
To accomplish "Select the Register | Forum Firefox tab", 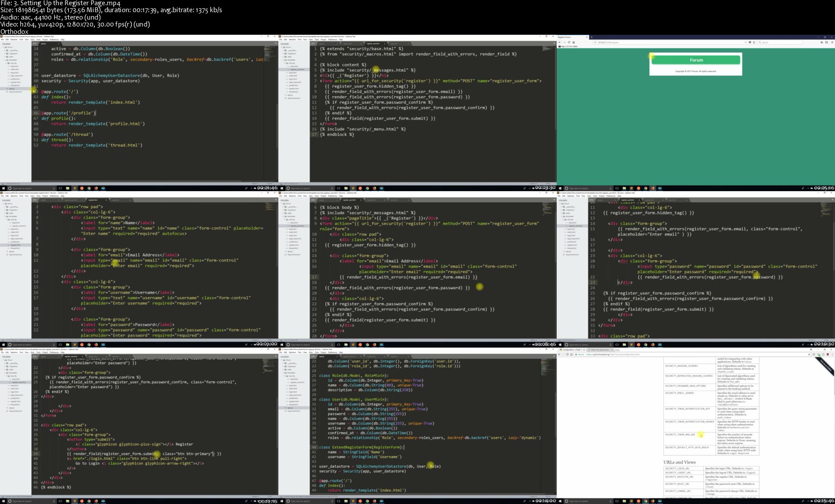I will pyautogui.click(x=568, y=37).
